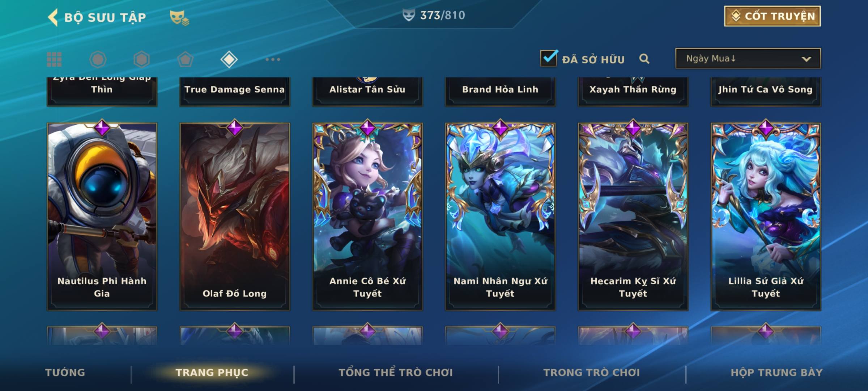Select Lillia Sứ Giả Xứ Tuyết skin
Image resolution: width=868 pixels, height=391 pixels.
click(766, 216)
